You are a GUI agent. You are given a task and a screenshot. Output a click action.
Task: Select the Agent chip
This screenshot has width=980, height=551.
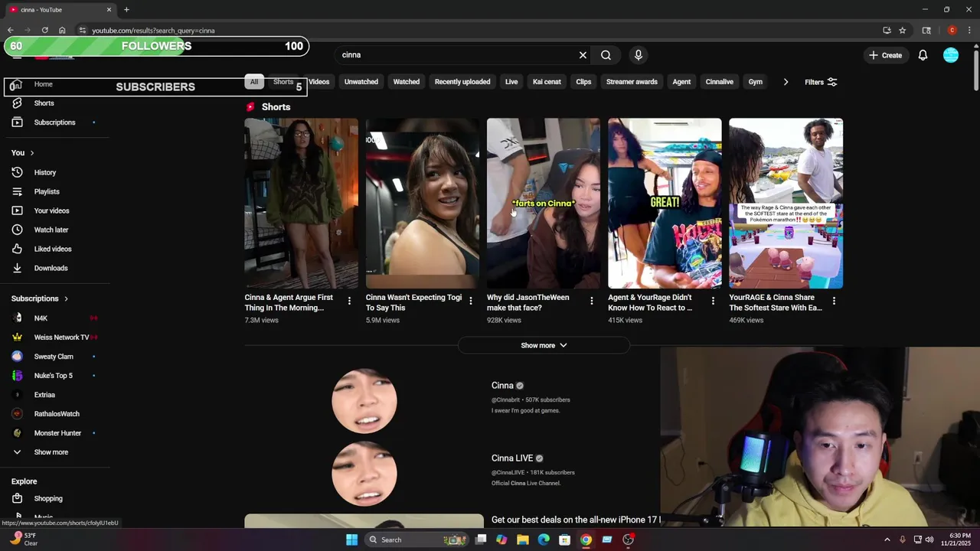681,82
